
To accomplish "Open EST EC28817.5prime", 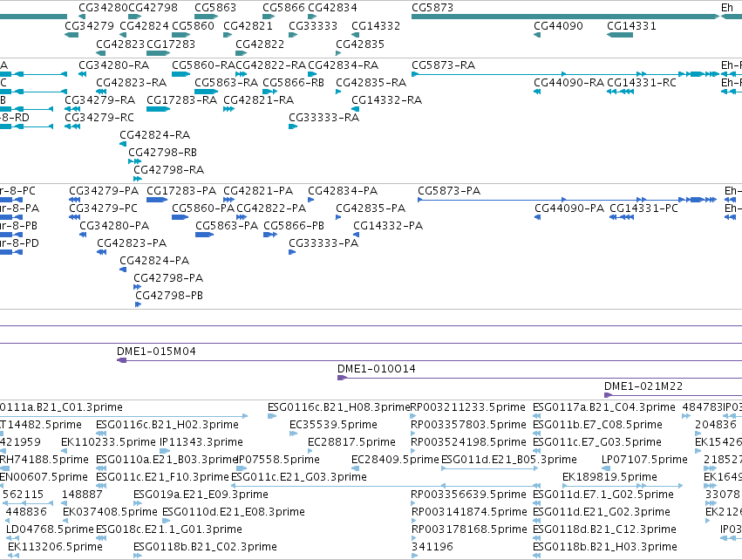I will 351,442.
